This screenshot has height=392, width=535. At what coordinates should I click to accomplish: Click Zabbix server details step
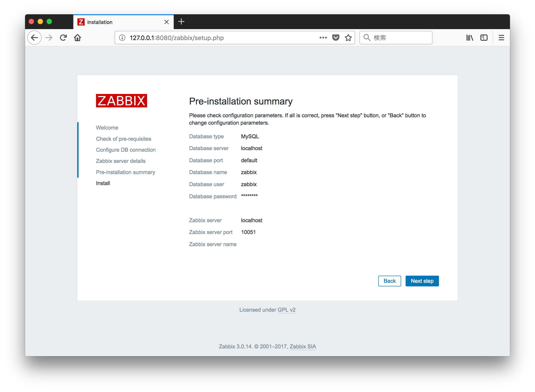tap(121, 161)
